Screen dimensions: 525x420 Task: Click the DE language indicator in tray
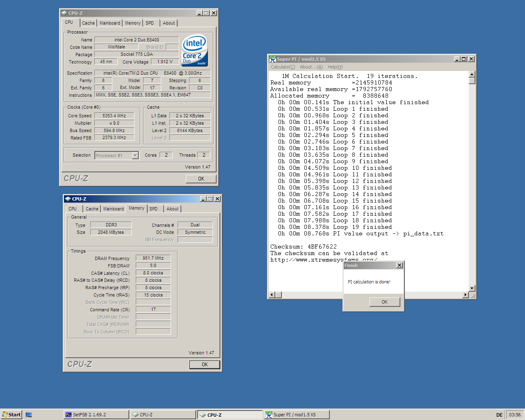point(499,415)
